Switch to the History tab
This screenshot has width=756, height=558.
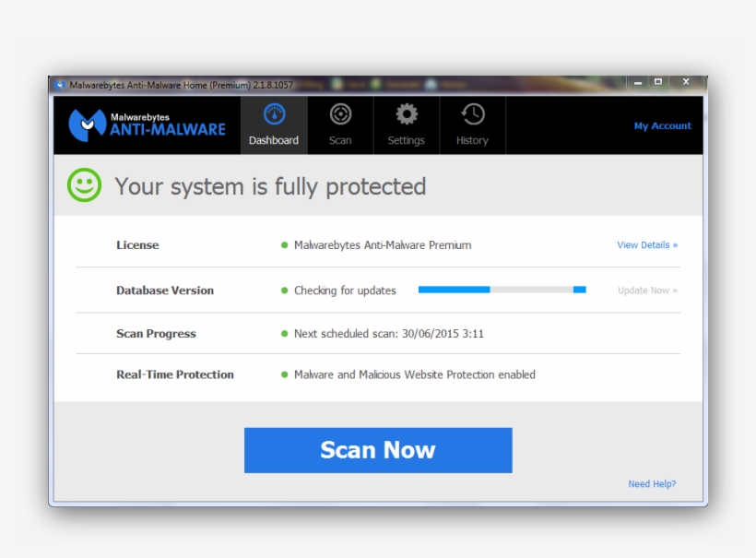pos(472,125)
